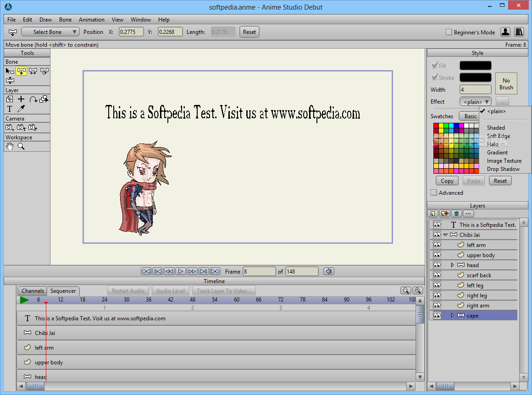Image resolution: width=532 pixels, height=395 pixels.
Task: Click the bone Reset button
Action: [x=249, y=32]
